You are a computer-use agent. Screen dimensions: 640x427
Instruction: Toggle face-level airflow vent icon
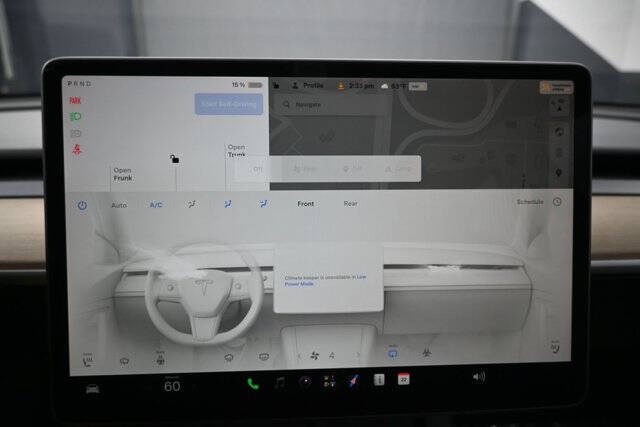(228, 204)
